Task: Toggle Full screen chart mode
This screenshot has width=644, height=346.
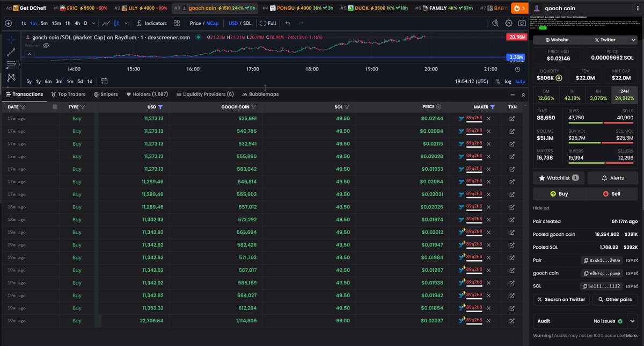Action: coord(268,23)
